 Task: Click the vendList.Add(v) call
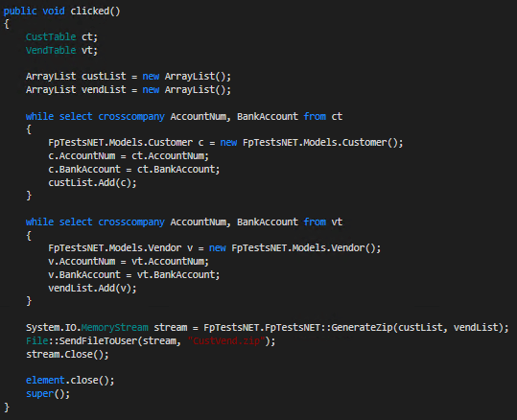(92, 288)
